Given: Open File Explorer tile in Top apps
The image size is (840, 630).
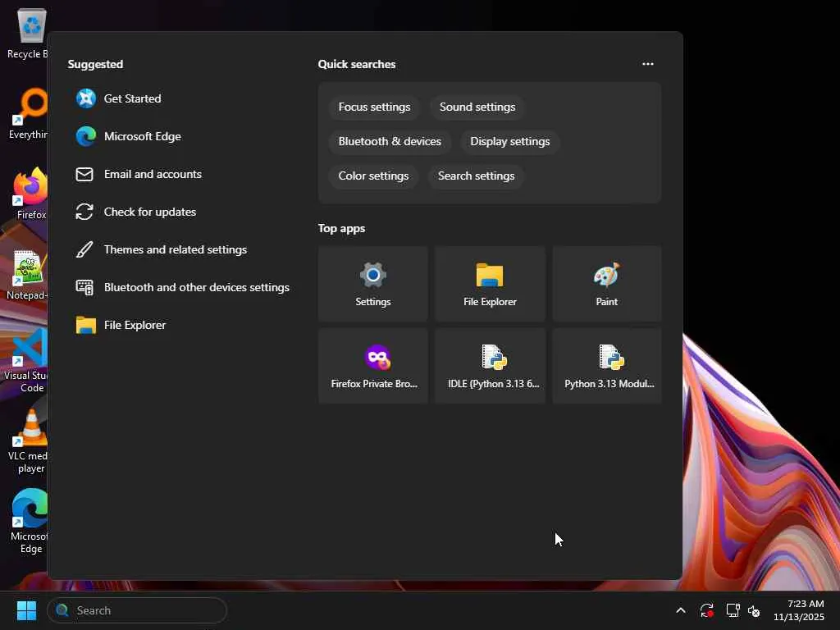Looking at the screenshot, I should [x=490, y=284].
